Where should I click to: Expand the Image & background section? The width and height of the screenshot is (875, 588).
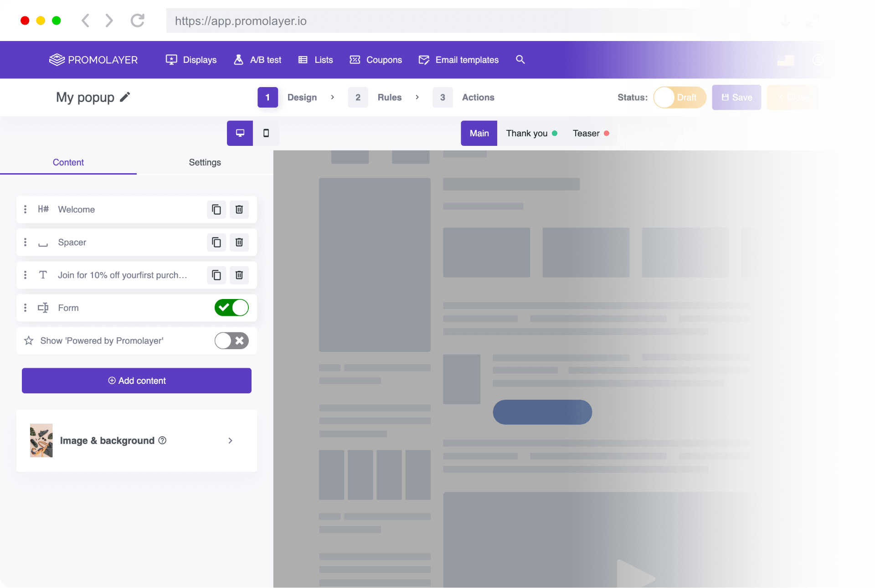230,441
